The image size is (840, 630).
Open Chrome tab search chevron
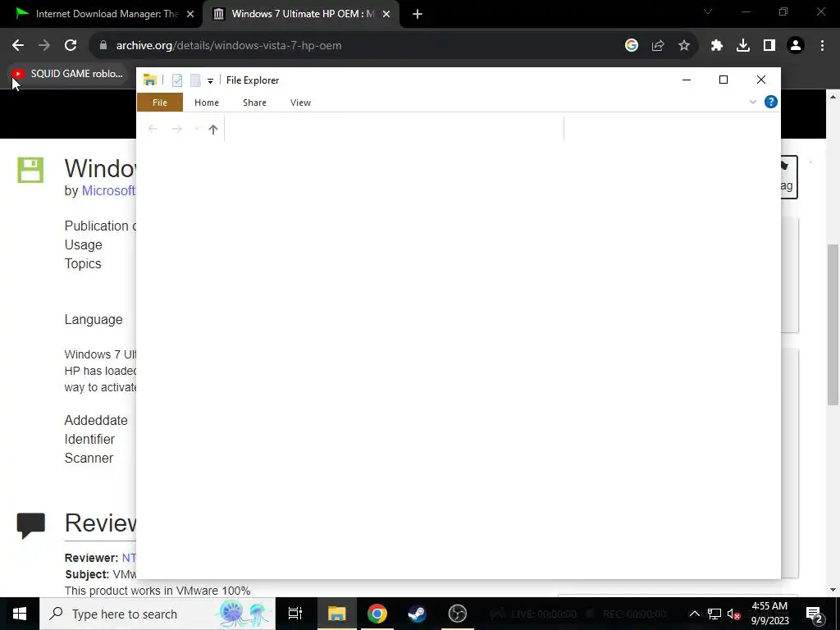click(x=708, y=11)
